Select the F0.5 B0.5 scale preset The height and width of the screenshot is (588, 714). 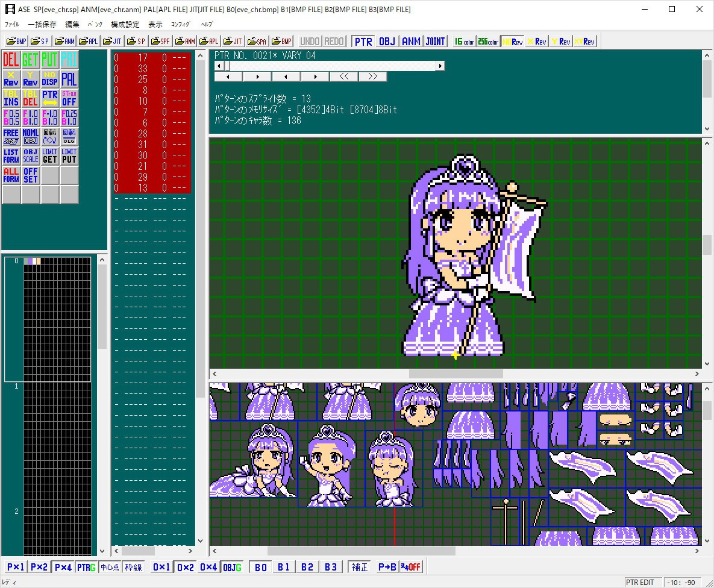(x=11, y=117)
